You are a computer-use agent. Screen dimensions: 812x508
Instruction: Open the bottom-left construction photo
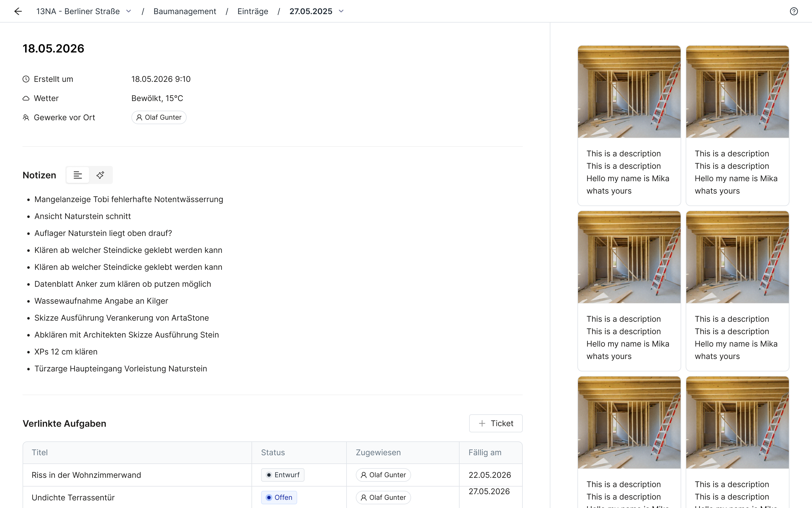tap(629, 422)
